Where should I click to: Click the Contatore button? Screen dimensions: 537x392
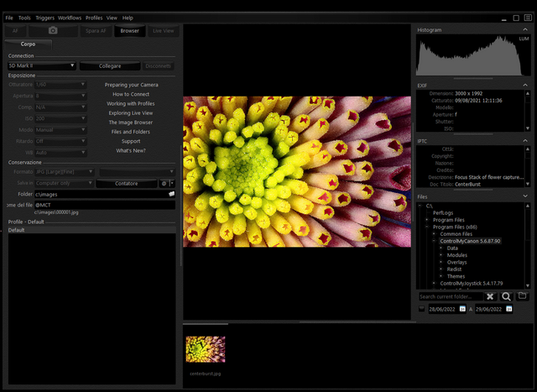[x=127, y=184]
